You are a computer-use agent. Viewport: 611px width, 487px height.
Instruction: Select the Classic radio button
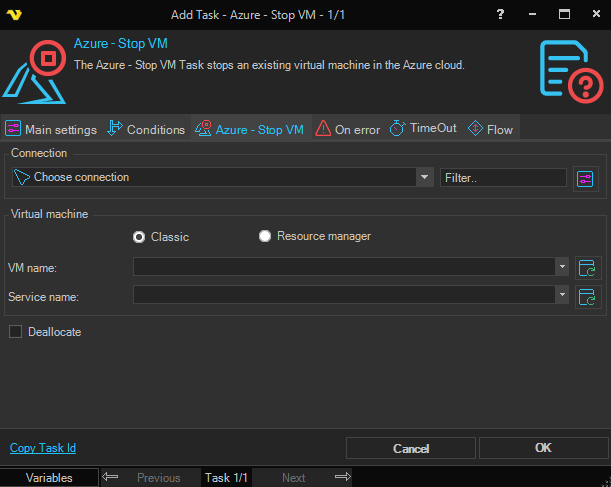pyautogui.click(x=140, y=237)
